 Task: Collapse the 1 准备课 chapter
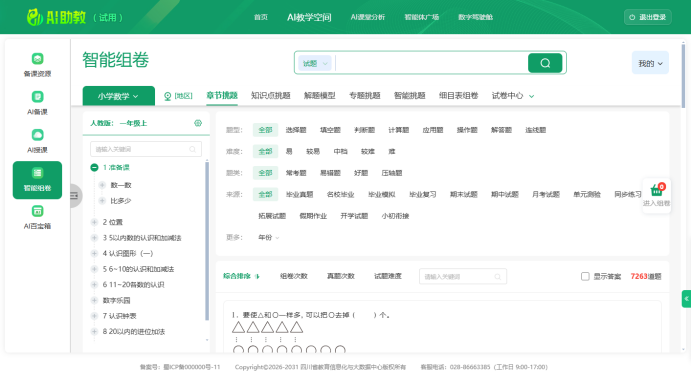tap(94, 167)
